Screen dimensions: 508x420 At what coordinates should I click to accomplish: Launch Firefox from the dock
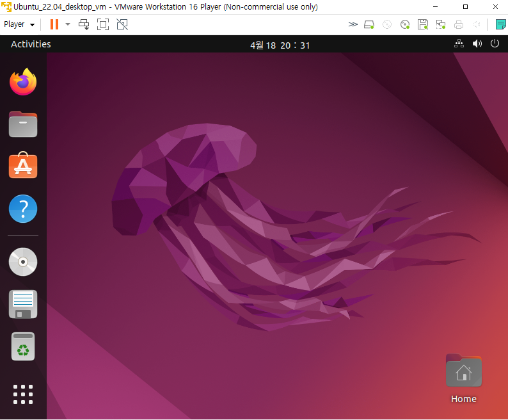coord(23,82)
